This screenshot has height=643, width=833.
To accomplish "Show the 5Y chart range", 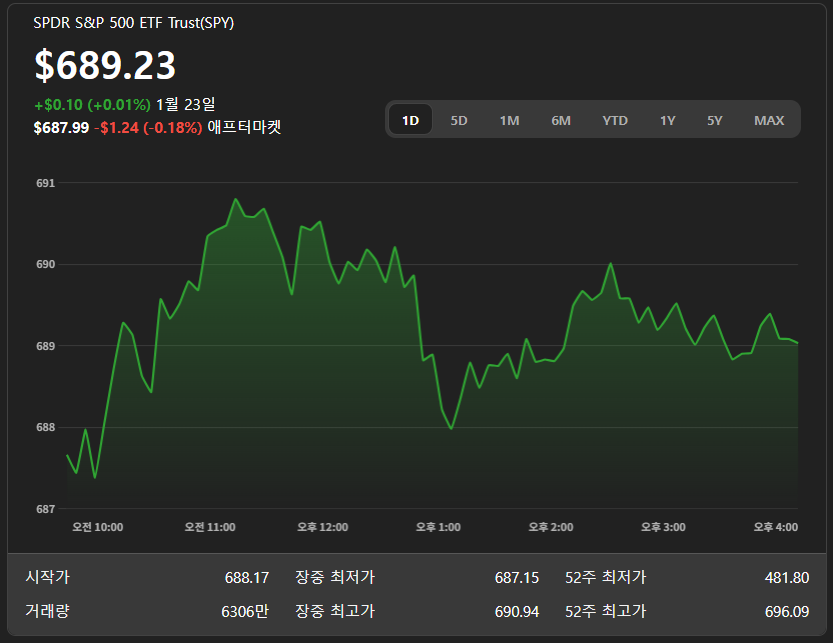I will (715, 121).
